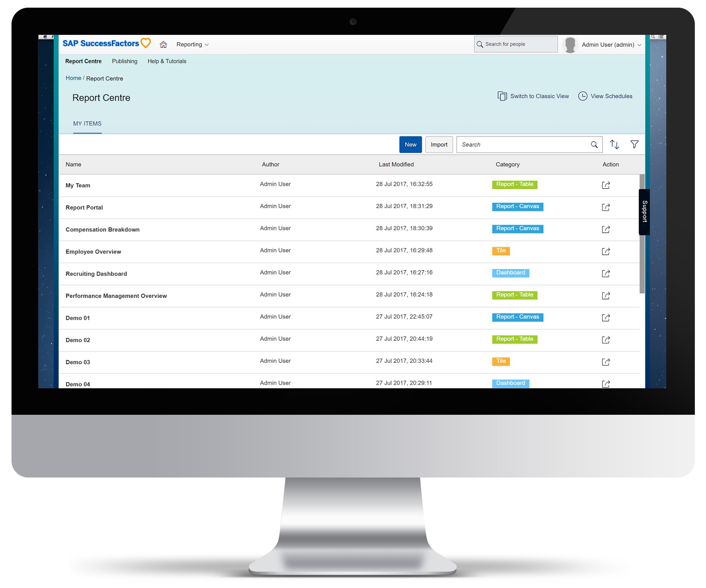
Task: Click the Search reports input field
Action: tap(528, 144)
